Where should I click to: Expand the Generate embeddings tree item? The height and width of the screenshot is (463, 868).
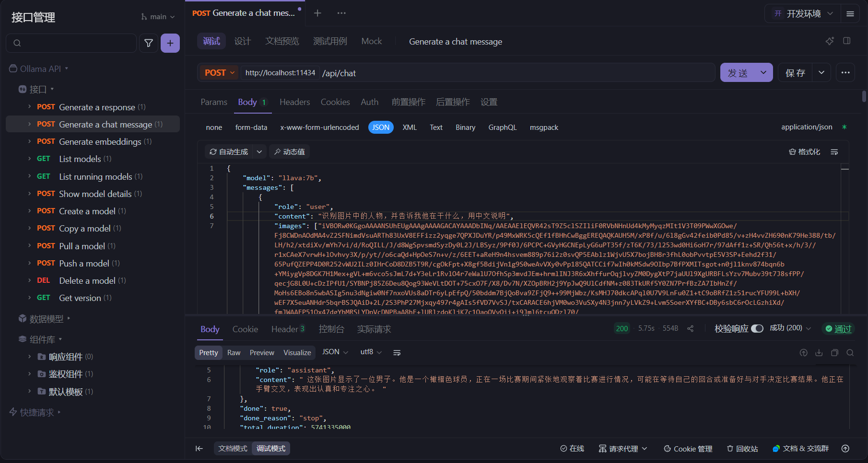click(30, 141)
